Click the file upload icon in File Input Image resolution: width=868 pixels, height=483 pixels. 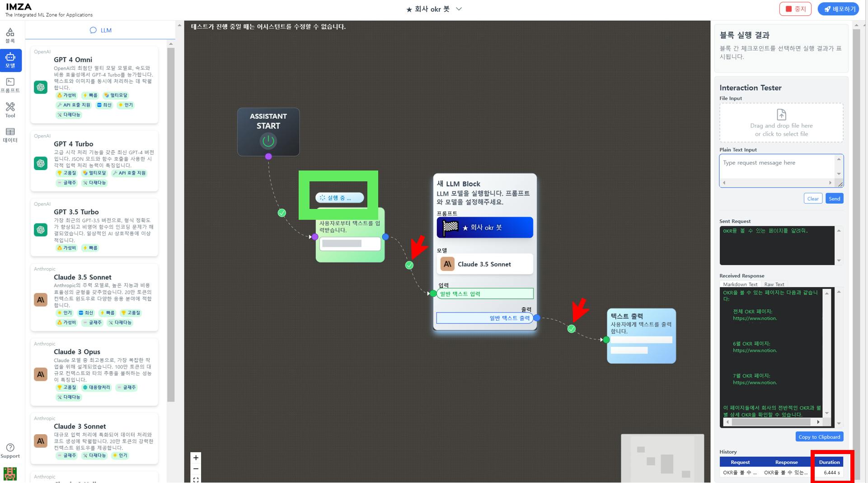781,114
